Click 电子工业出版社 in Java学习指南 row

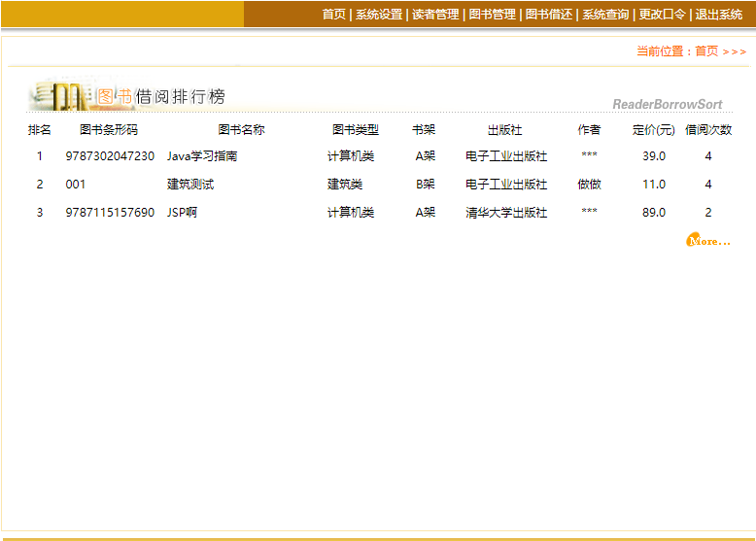(x=506, y=156)
